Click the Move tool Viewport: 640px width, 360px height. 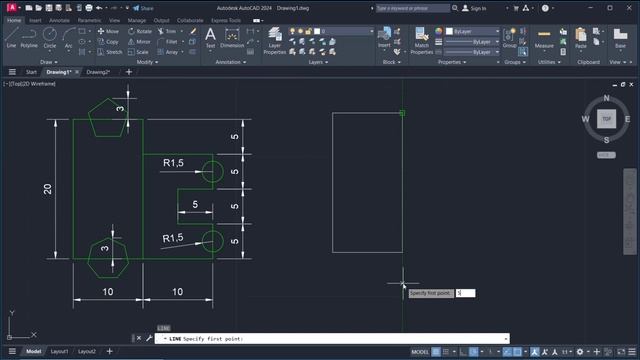[x=108, y=31]
